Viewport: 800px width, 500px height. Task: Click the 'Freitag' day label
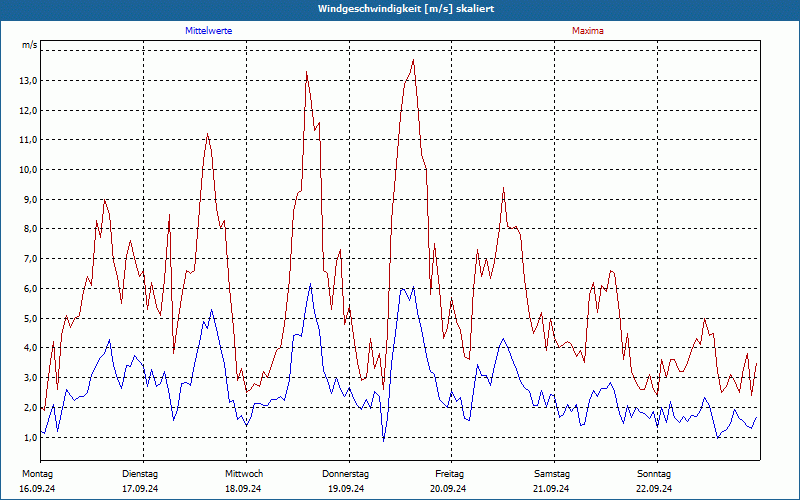(x=449, y=474)
